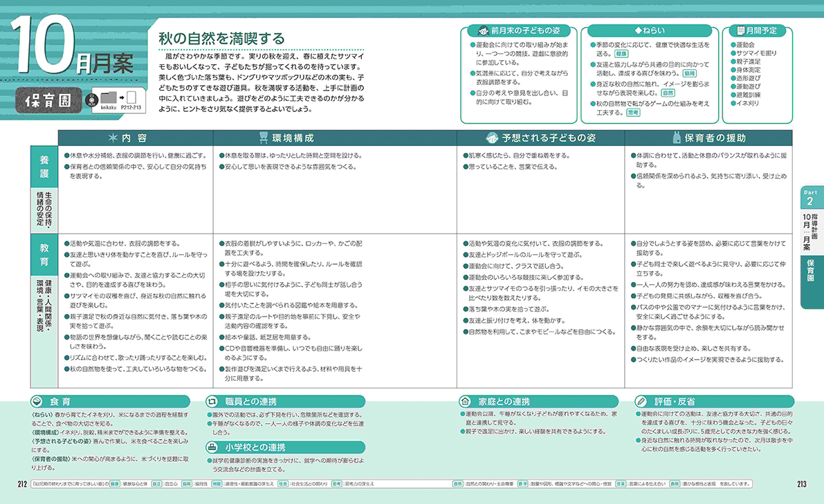Click the heading 秋の自然を満喫する
Image resolution: width=824 pixels, height=504 pixels.
point(222,38)
